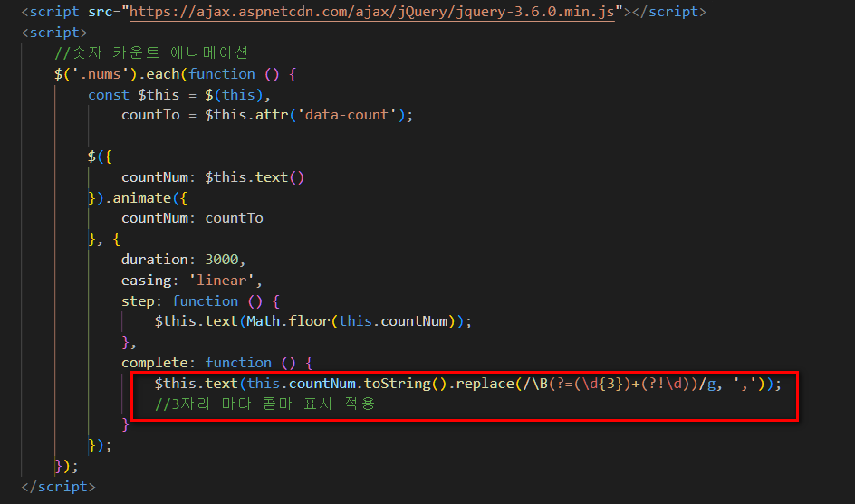Screen dimensions: 855x504
Task: Click 'countTo' in the attr assignment line
Action: click(x=150, y=115)
